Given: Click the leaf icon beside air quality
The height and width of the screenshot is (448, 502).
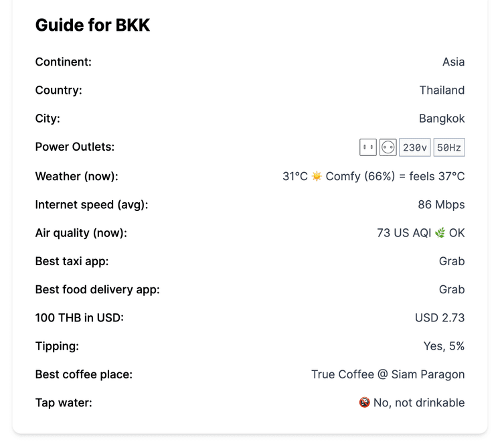Looking at the screenshot, I should 440,233.
